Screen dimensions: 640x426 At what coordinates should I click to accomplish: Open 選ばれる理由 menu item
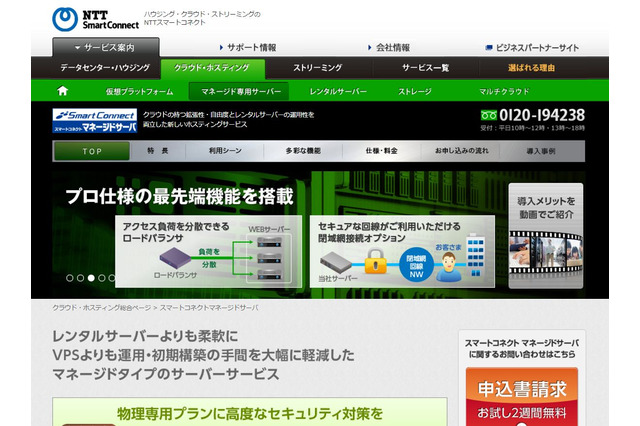531,68
